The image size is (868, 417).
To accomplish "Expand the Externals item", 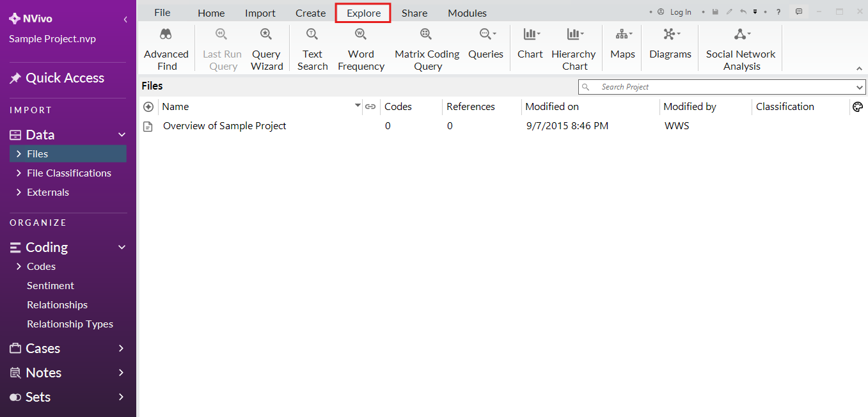I will click(19, 193).
